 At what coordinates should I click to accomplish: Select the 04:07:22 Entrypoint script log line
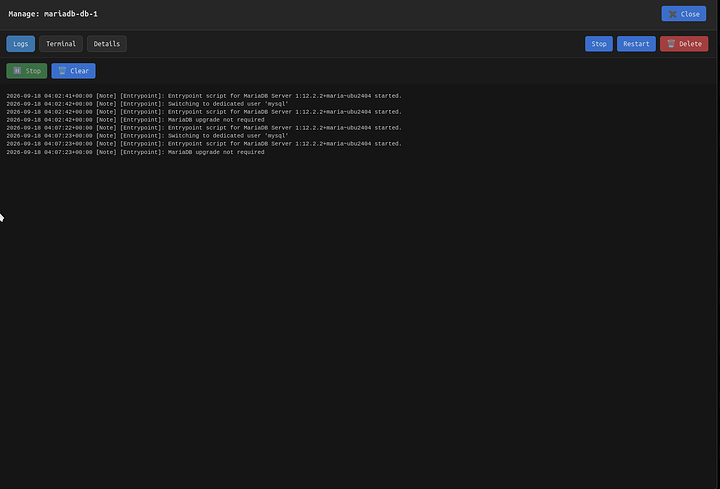pyautogui.click(x=204, y=128)
